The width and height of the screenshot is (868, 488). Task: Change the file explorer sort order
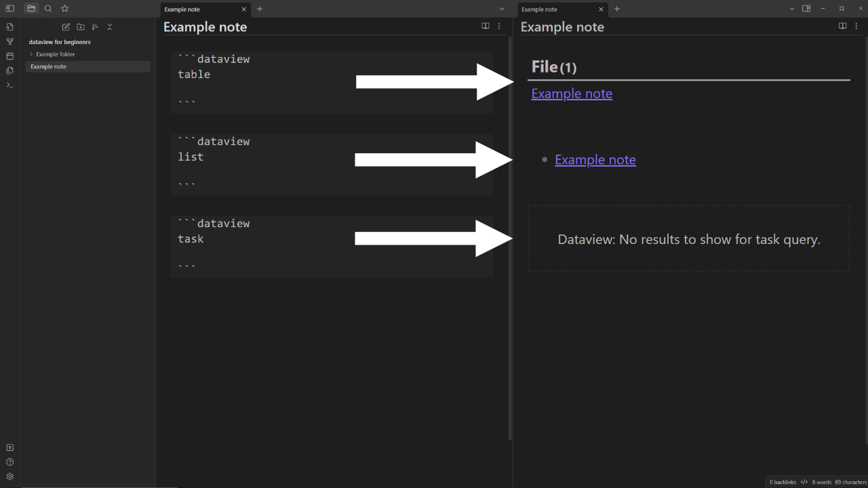95,27
